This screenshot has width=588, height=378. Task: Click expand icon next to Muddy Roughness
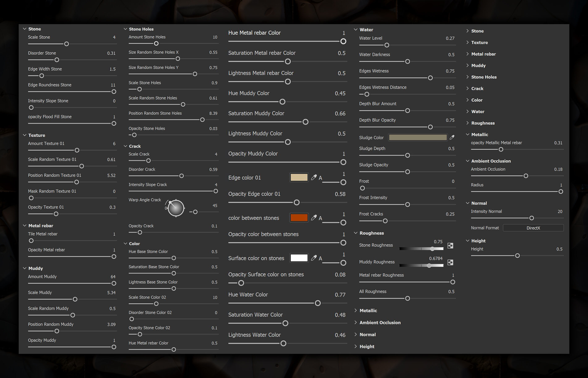450,262
